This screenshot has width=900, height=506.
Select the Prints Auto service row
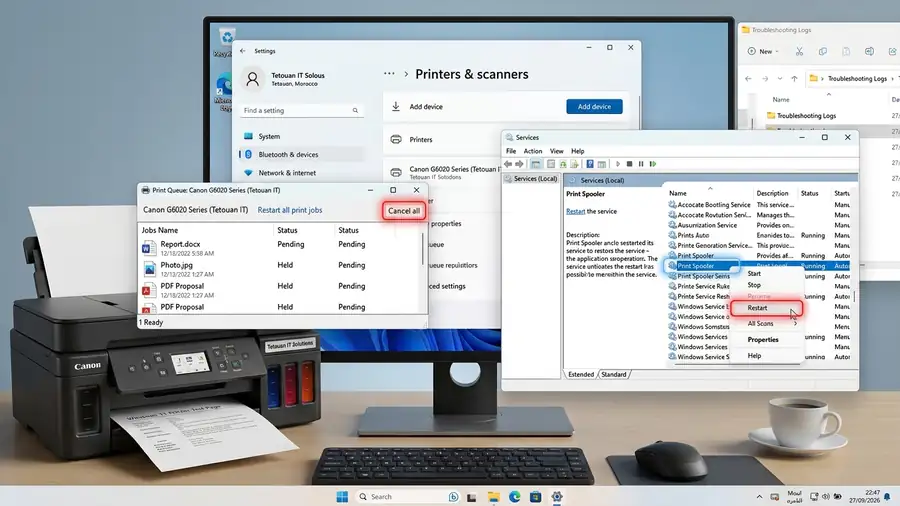[x=759, y=235]
